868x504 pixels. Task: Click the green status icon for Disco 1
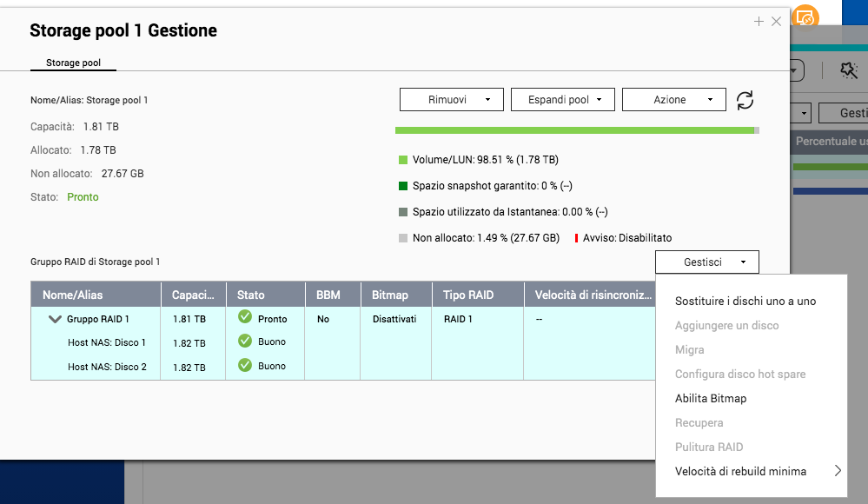(244, 342)
